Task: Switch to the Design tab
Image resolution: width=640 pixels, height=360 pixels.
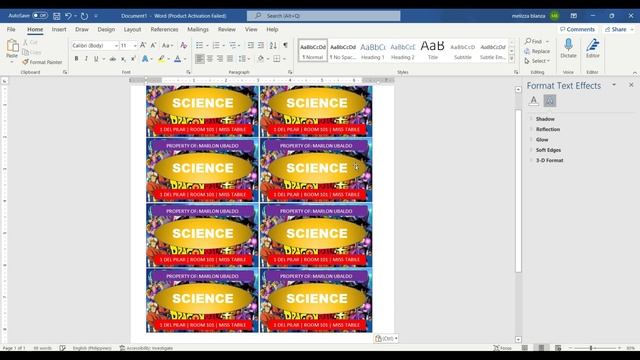Action: [106, 29]
